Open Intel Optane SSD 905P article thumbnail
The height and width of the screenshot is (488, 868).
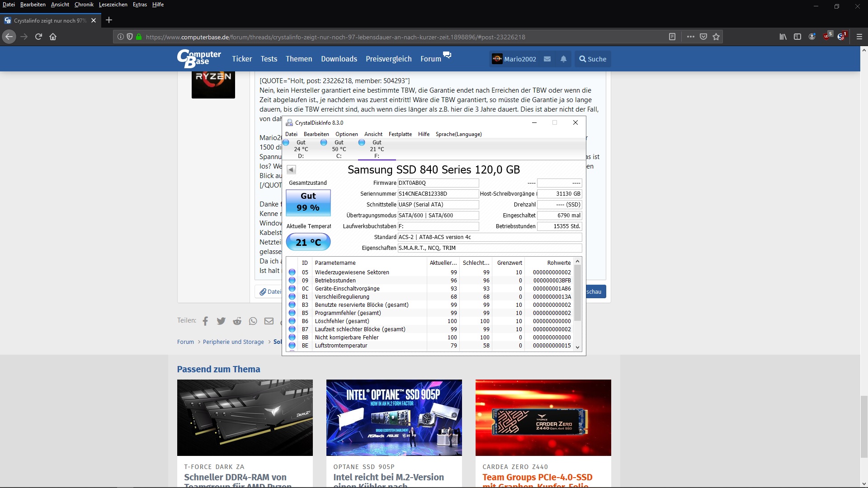pos(394,418)
